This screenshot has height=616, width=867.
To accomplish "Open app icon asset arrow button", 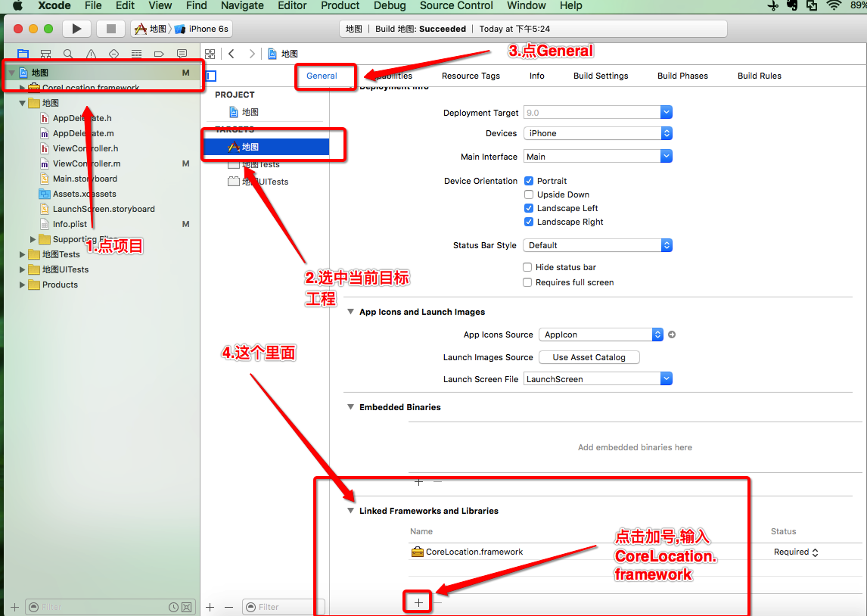I will coord(672,334).
